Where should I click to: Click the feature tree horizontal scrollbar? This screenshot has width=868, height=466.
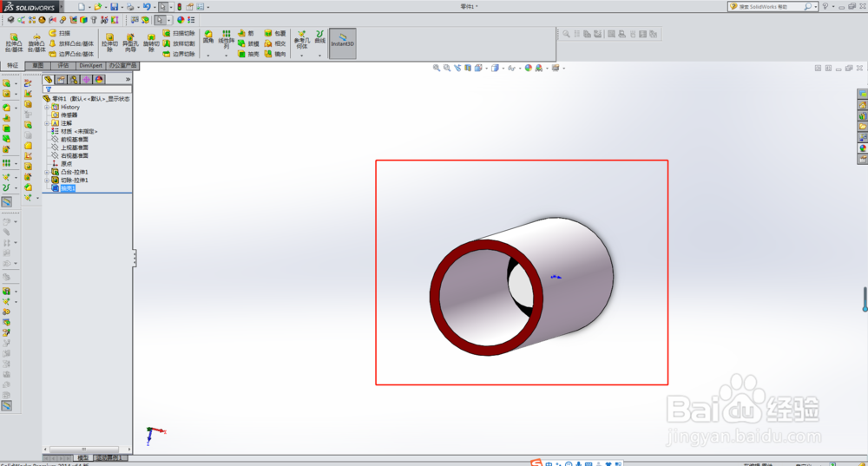[x=84, y=450]
